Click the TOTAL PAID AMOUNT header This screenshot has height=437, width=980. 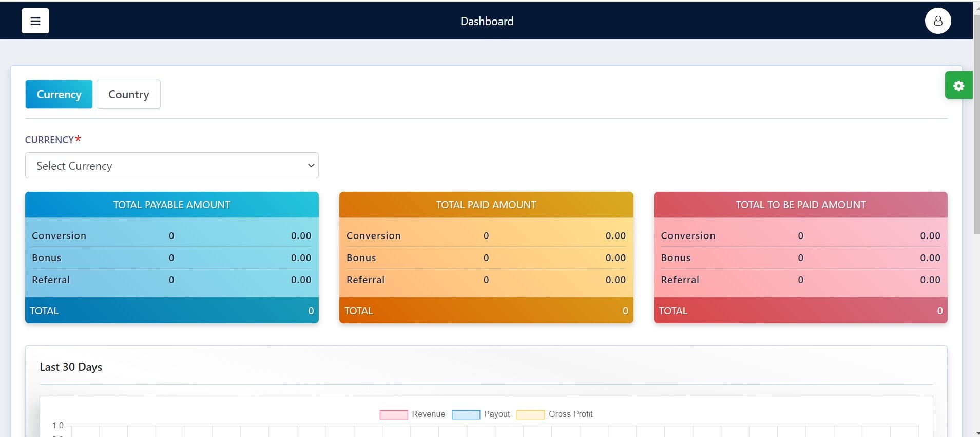pyautogui.click(x=486, y=205)
